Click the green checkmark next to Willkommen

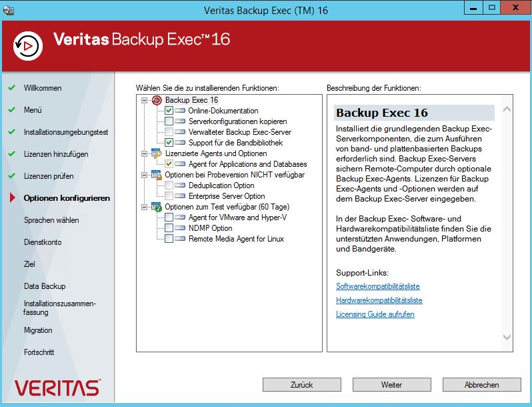coord(12,87)
